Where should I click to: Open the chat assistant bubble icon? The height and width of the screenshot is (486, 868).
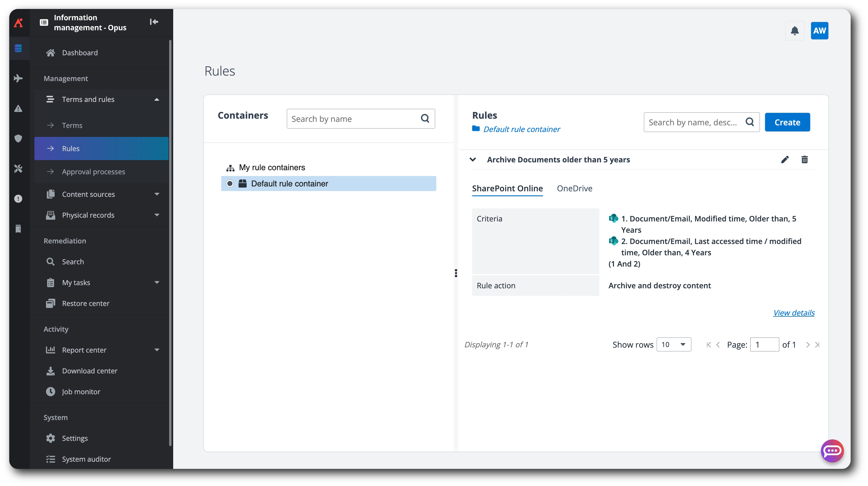pos(832,451)
